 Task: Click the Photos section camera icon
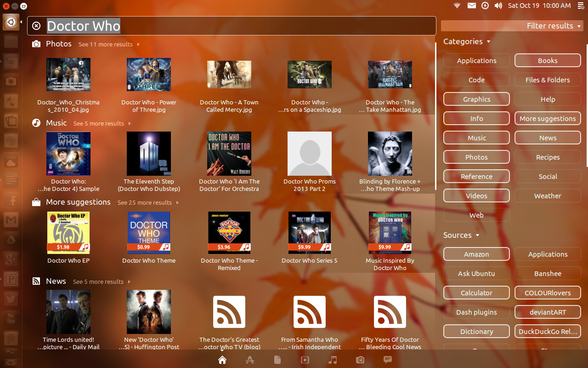36,44
